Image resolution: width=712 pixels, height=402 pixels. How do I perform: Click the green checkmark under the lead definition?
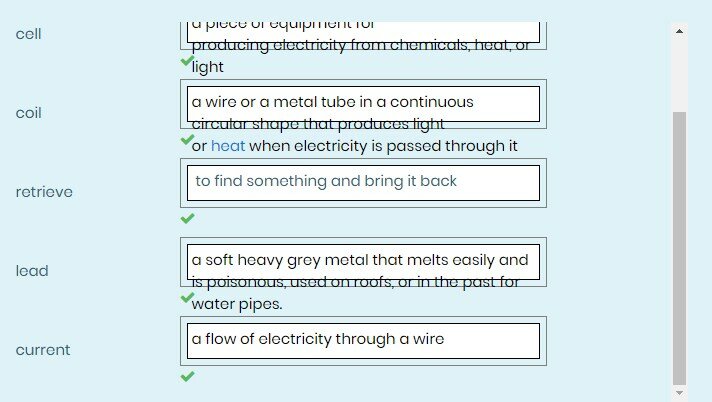(x=187, y=297)
